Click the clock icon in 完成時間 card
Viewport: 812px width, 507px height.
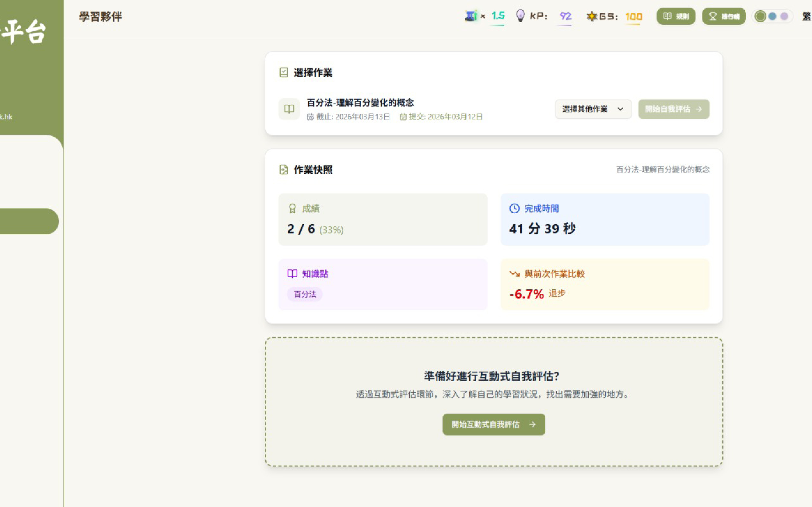(514, 209)
